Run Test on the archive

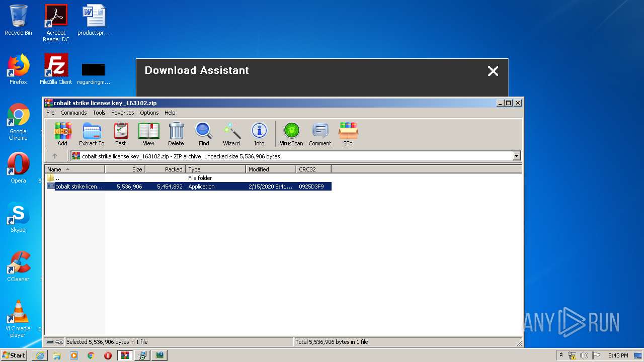(x=121, y=134)
